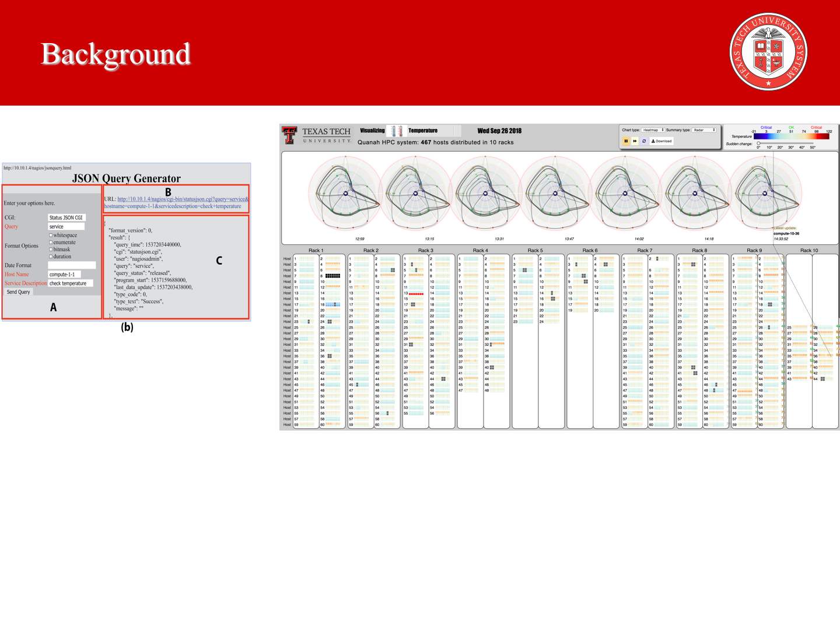Open the Chart type Heatmap dropdown
Screen dimensions: 840x630
point(653,130)
